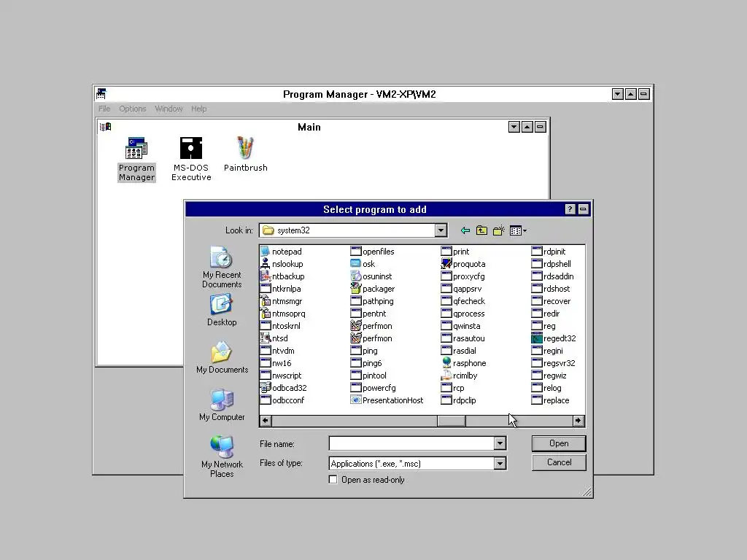
Task: Click the dialog Help question mark button
Action: pos(570,209)
